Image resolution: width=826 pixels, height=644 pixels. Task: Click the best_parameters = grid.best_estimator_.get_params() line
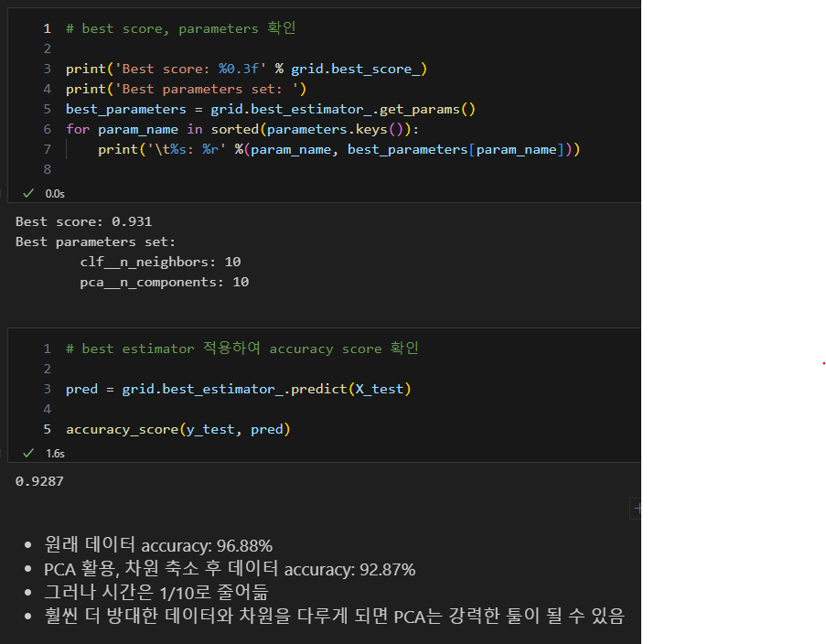271,109
